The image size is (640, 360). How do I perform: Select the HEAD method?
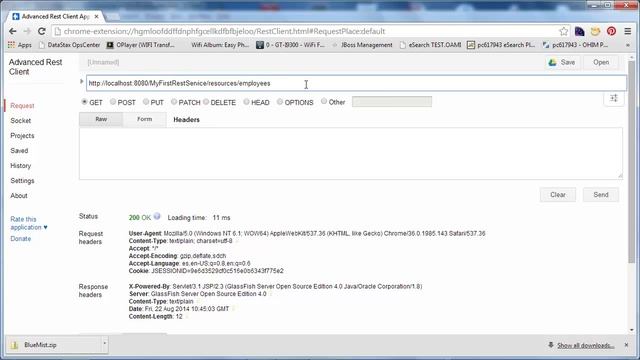246,102
